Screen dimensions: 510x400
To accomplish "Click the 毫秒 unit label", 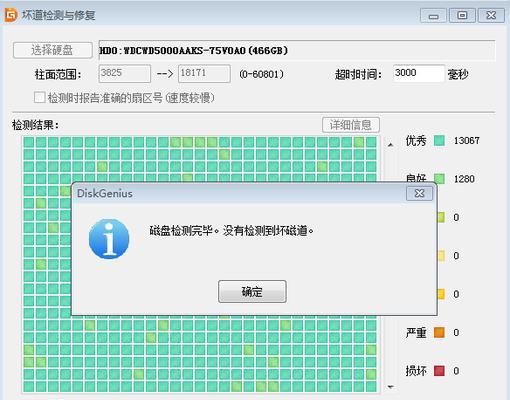I will (x=458, y=74).
